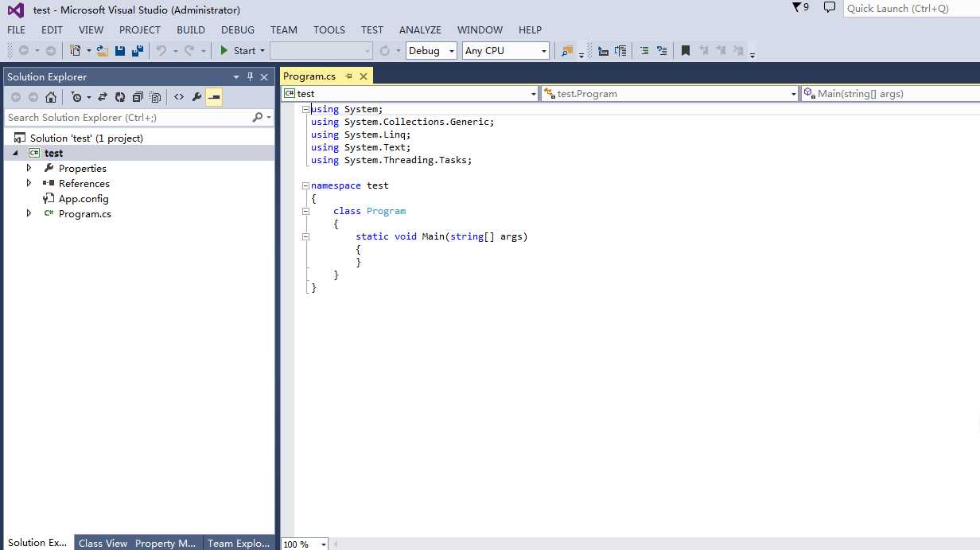This screenshot has height=550, width=980.
Task: Switch to the Property Manager tab
Action: coord(165,543)
